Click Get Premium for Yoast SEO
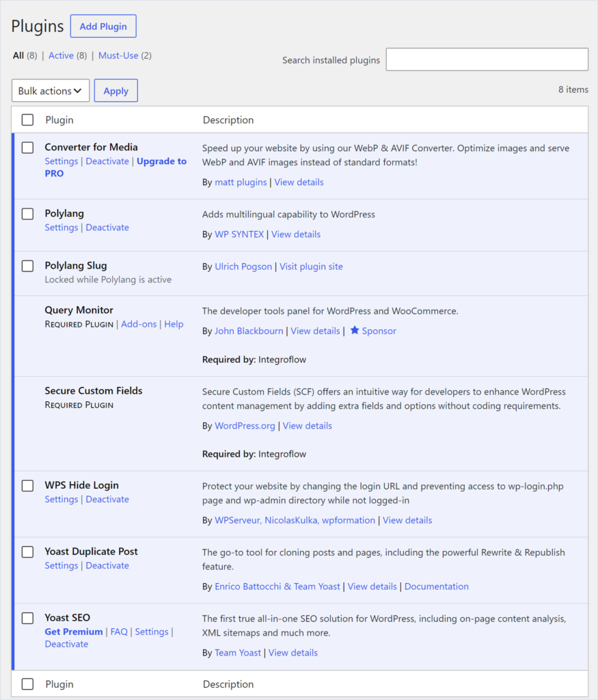 pos(74,632)
